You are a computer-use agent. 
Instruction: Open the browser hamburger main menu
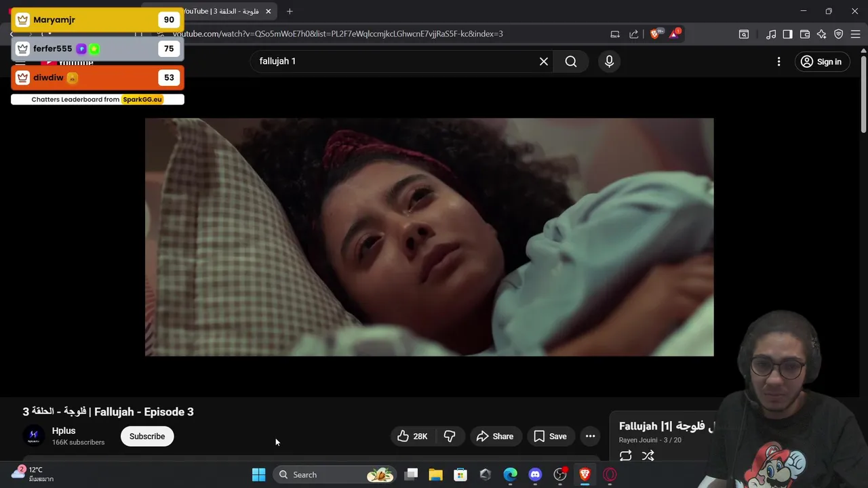[855, 34]
